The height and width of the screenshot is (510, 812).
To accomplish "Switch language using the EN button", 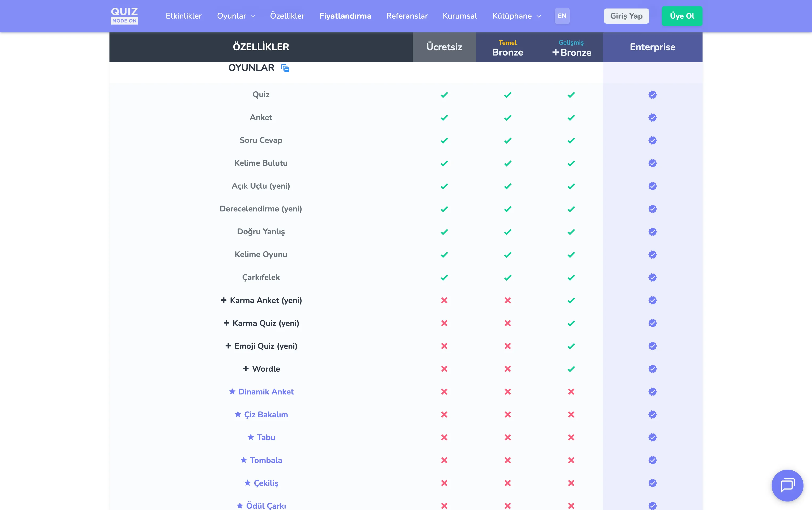I will click(x=562, y=16).
